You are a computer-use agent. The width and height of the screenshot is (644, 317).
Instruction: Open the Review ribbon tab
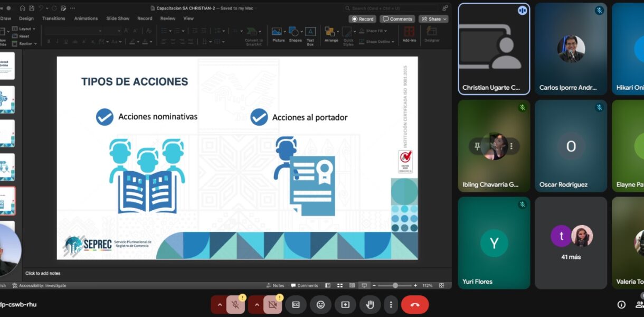[x=168, y=18]
